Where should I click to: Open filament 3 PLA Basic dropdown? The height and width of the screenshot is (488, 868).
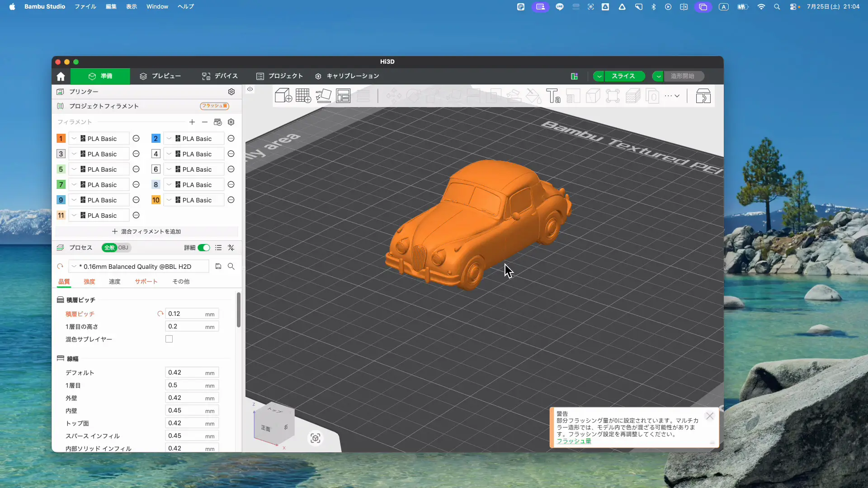tap(99, 154)
